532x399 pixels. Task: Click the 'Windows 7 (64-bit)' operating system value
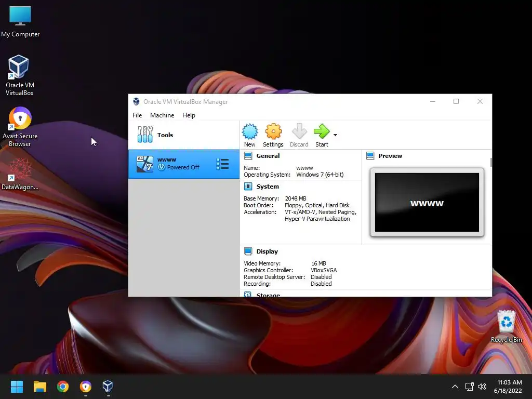[320, 175]
